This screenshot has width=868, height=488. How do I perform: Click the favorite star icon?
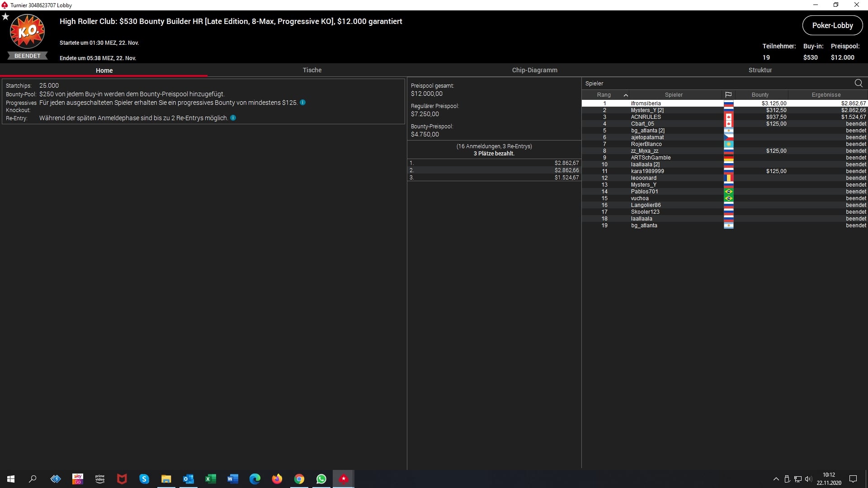5,17
